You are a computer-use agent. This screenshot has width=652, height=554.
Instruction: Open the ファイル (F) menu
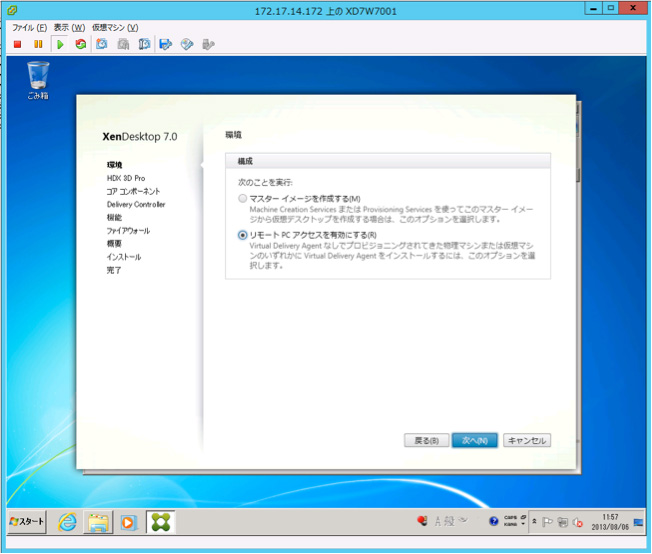pyautogui.click(x=30, y=27)
